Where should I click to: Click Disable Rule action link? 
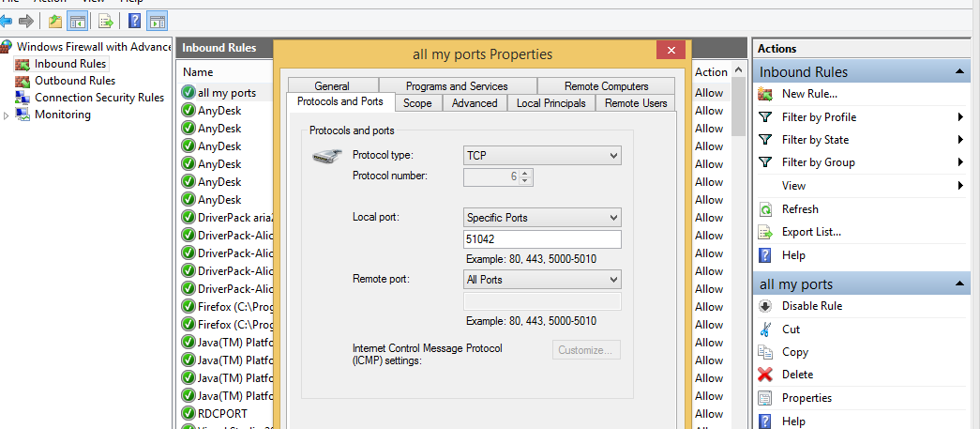coord(812,306)
